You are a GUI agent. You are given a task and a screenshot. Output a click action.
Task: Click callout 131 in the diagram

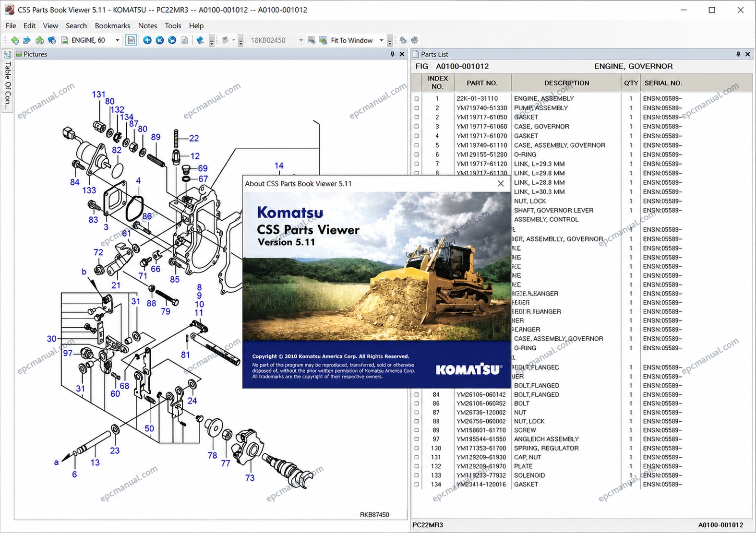coord(98,95)
